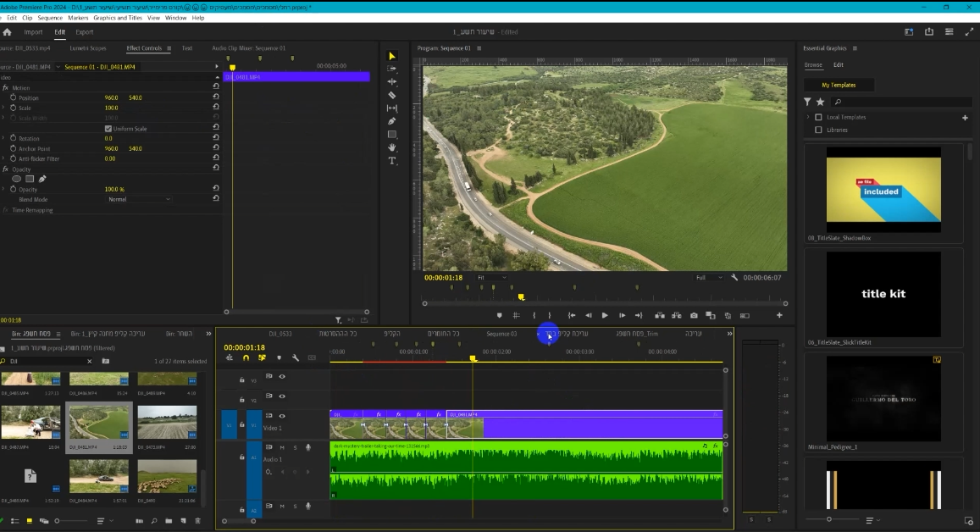Click the My Templates button
This screenshot has height=532, width=980.
coord(839,85)
